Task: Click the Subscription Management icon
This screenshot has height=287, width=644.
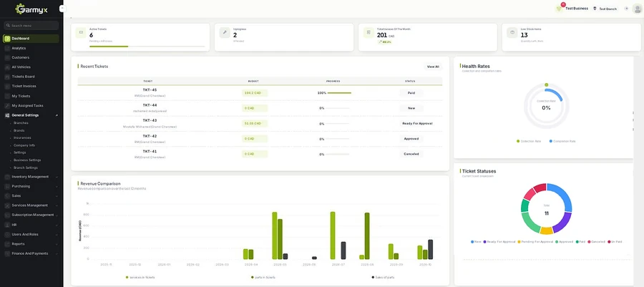Action: tap(7, 215)
